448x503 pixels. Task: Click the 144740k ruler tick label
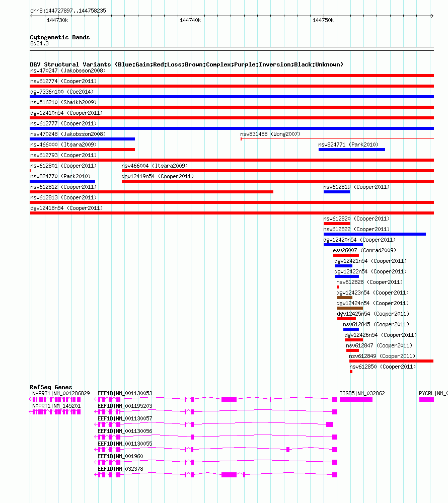pyautogui.click(x=190, y=21)
